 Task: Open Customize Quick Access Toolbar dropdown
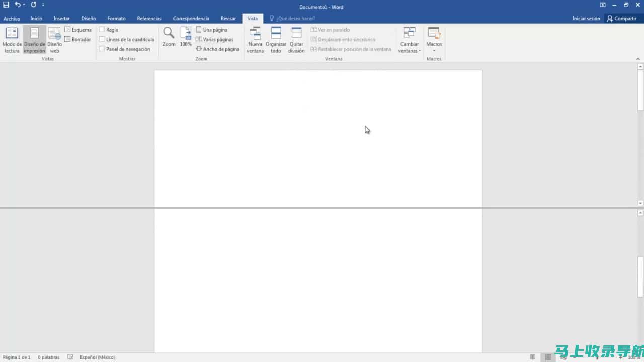pos(43,5)
